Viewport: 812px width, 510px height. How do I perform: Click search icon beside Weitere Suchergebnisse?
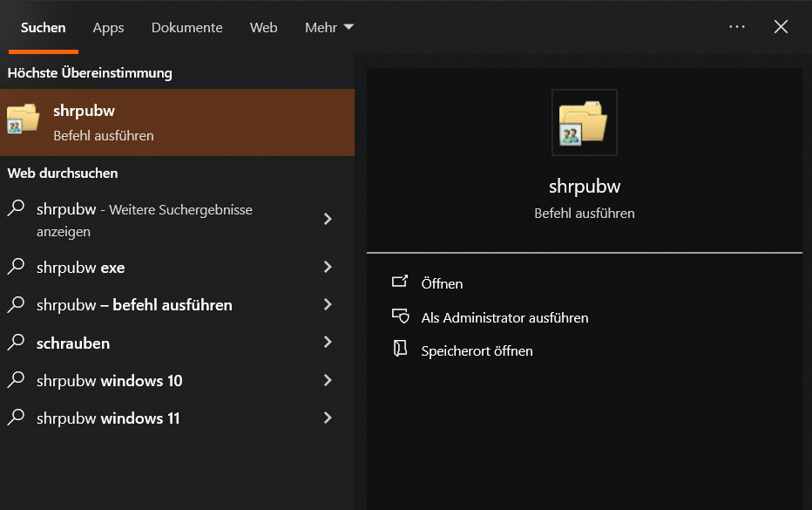tap(16, 207)
